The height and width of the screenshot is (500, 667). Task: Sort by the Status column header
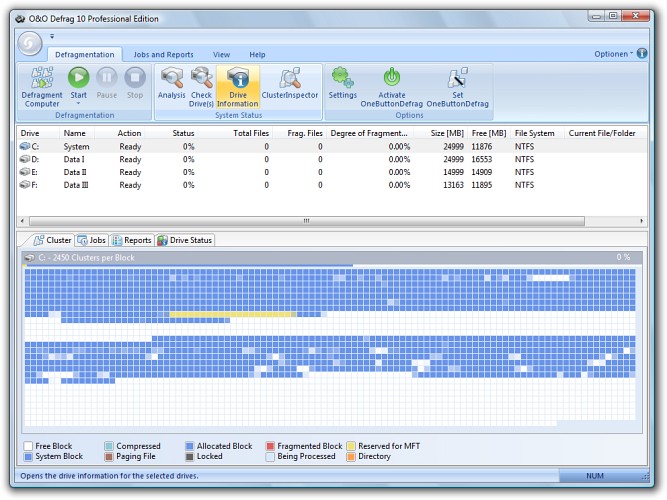pos(171,133)
